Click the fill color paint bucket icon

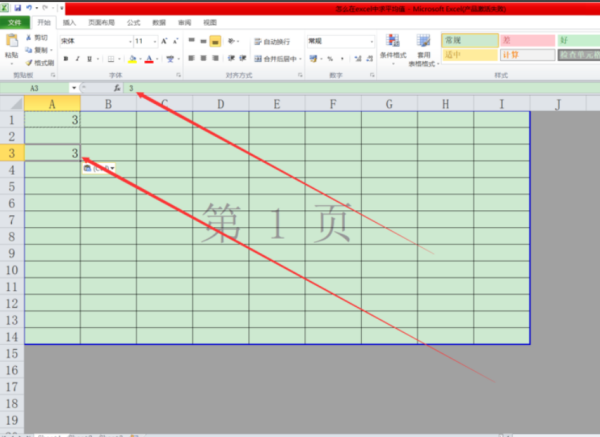tap(132, 59)
